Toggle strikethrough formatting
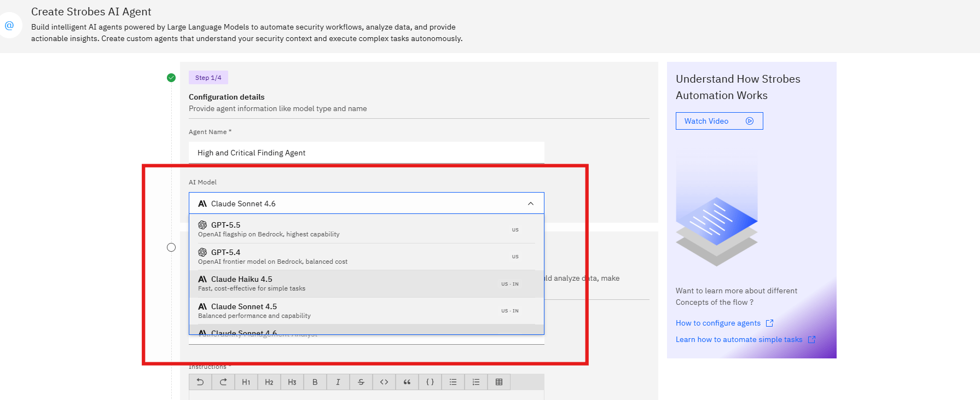This screenshot has width=980, height=400. [x=361, y=382]
